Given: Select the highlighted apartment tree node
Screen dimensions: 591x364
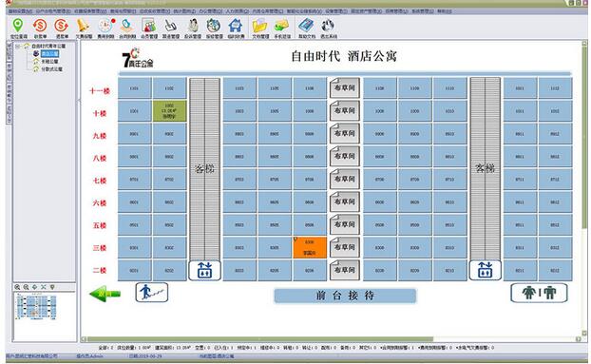Looking at the screenshot, I should (49, 54).
